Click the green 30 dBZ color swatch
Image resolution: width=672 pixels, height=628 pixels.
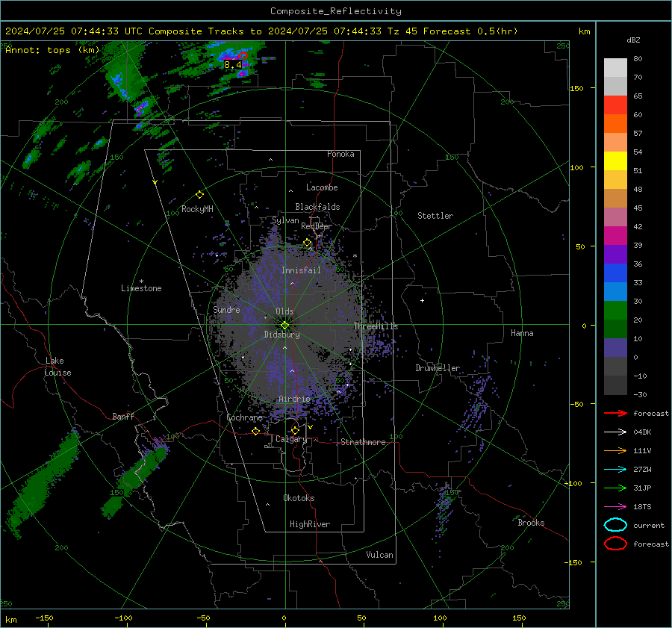tap(615, 311)
